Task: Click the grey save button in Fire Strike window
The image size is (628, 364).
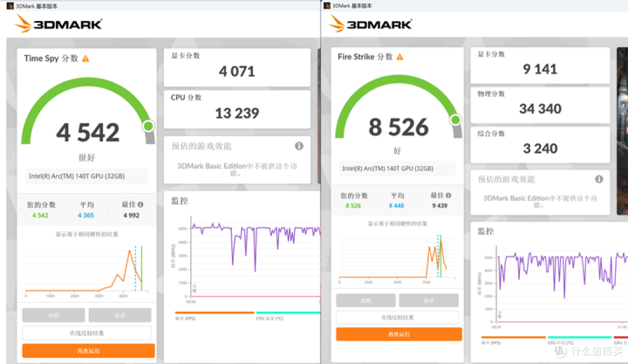Action: pos(429,301)
